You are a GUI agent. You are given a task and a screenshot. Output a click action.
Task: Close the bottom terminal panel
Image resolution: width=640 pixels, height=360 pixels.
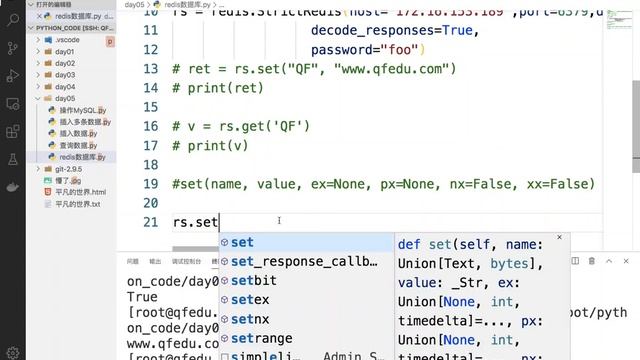(626, 261)
